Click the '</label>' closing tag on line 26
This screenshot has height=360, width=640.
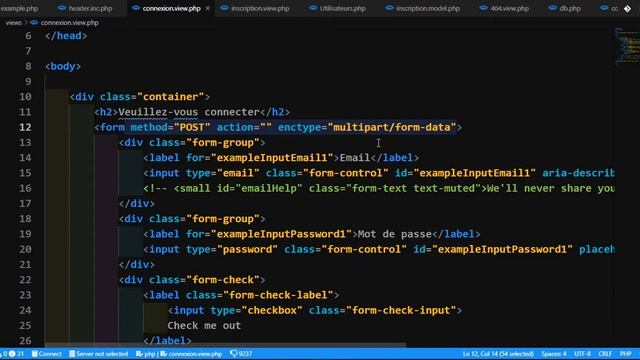(x=167, y=340)
